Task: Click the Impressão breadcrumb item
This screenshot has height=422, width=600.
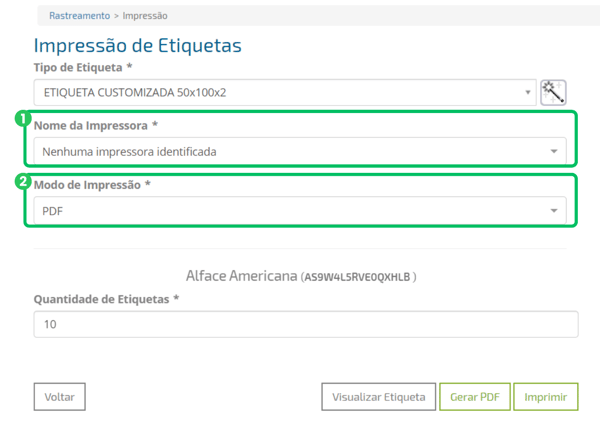Action: tap(145, 16)
